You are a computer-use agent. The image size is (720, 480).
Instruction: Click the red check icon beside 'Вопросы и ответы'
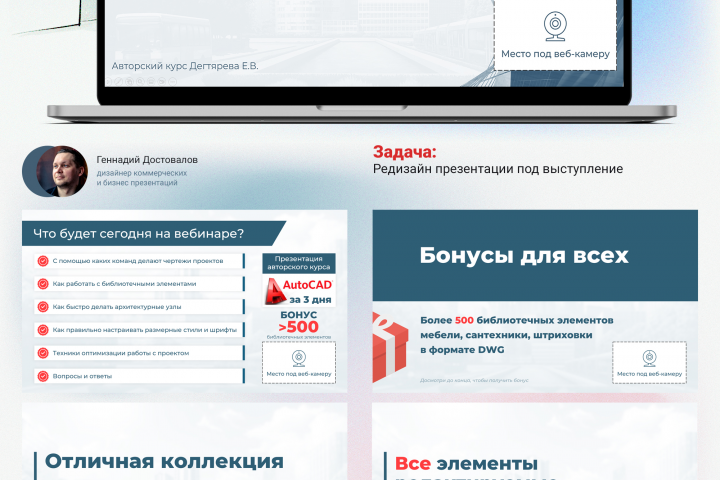coord(43,376)
